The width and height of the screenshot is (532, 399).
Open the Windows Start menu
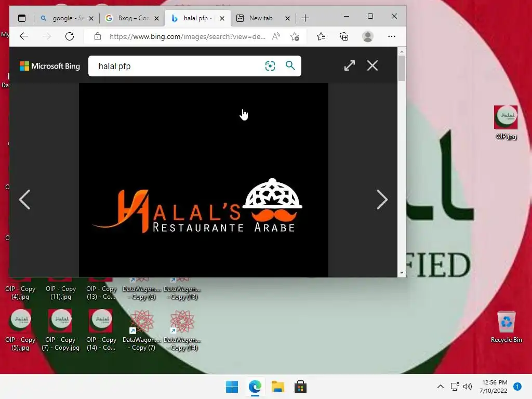(232, 387)
